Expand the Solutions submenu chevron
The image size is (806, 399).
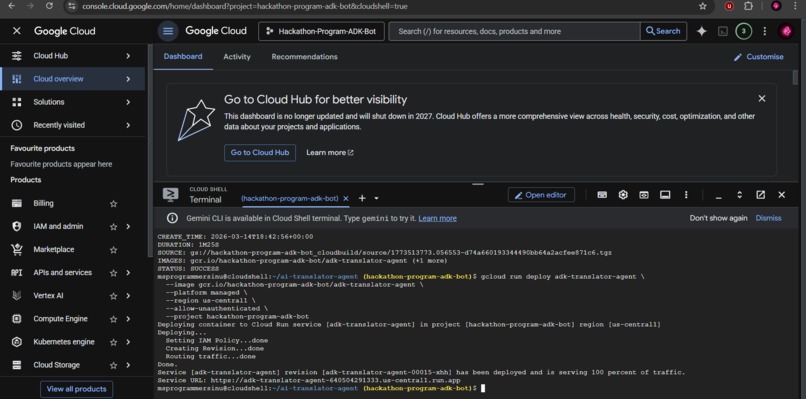pos(128,102)
